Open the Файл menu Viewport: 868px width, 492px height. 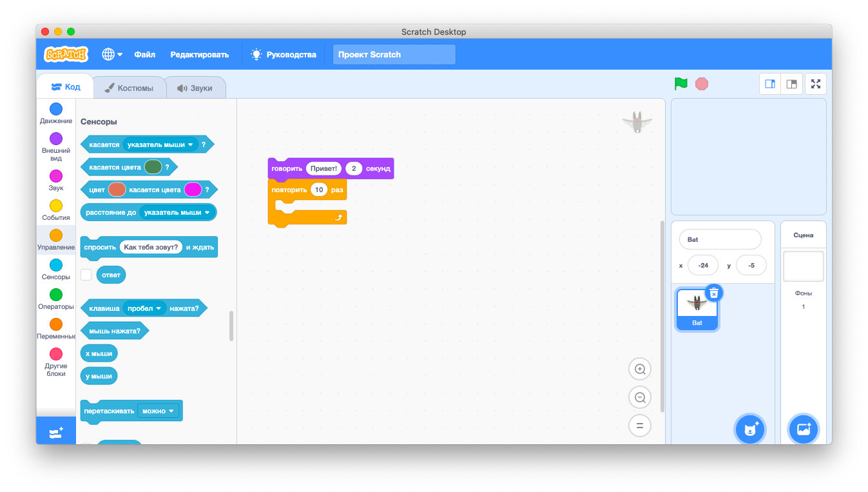(145, 55)
